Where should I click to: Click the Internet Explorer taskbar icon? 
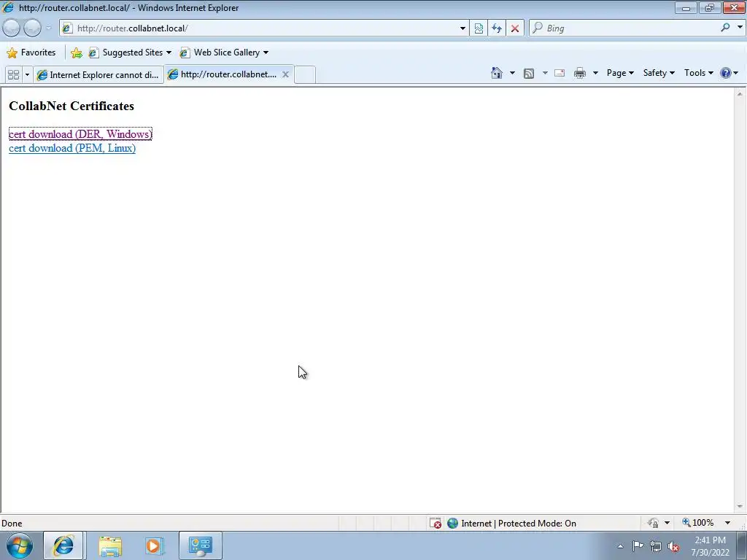[63, 545]
